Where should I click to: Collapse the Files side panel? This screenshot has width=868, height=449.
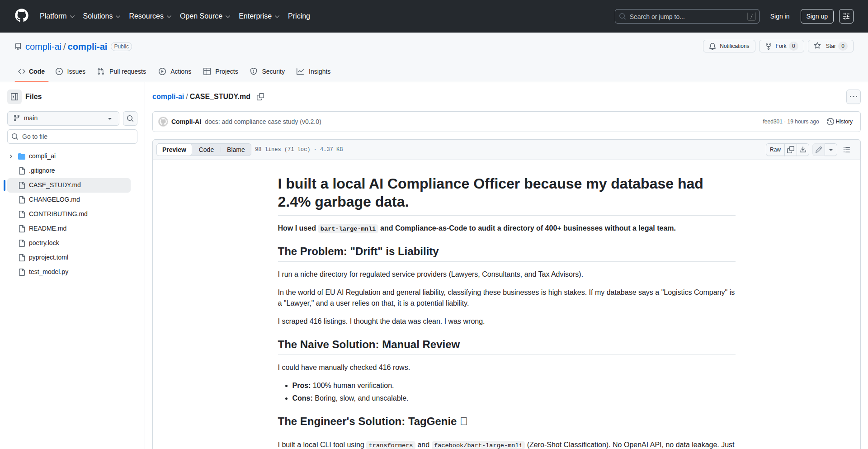(x=14, y=97)
